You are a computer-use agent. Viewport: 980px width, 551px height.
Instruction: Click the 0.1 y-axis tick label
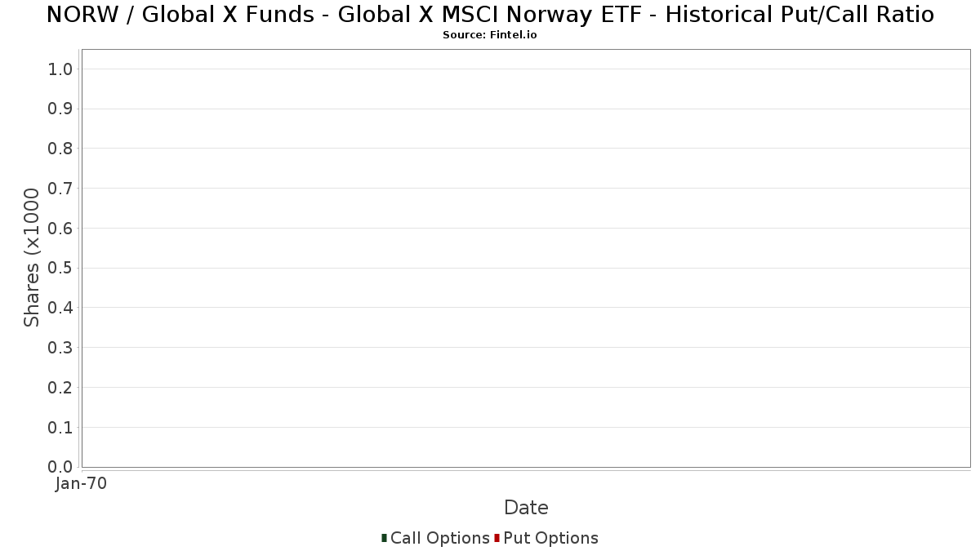60,427
